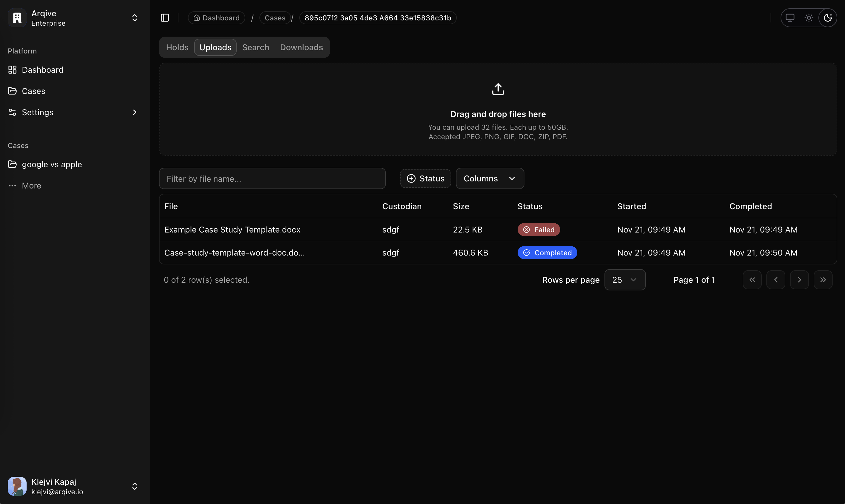Enable light mode with the sun icon
The height and width of the screenshot is (504, 845).
[809, 17]
